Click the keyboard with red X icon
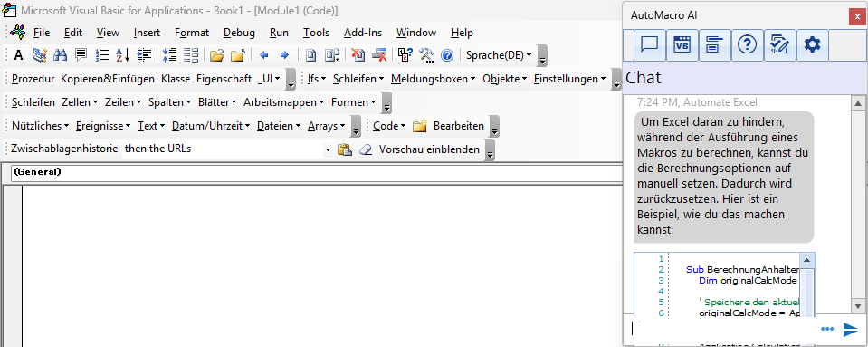 point(379,55)
